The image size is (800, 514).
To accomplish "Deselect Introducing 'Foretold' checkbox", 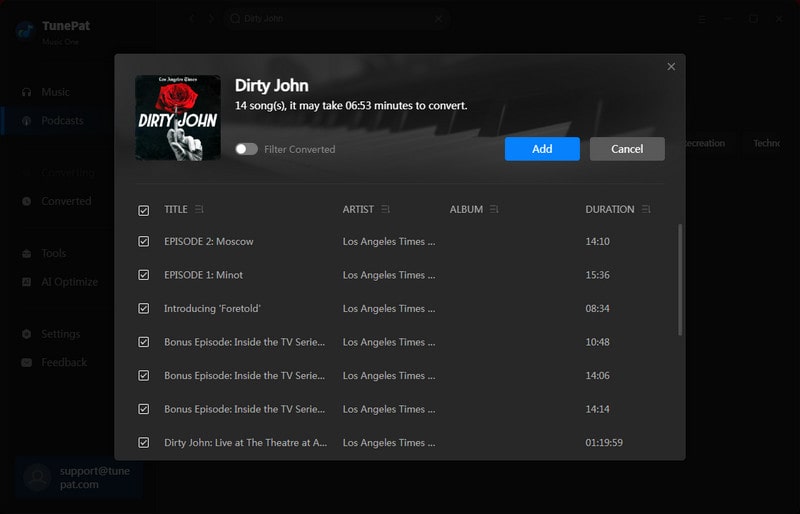I will coord(144,309).
